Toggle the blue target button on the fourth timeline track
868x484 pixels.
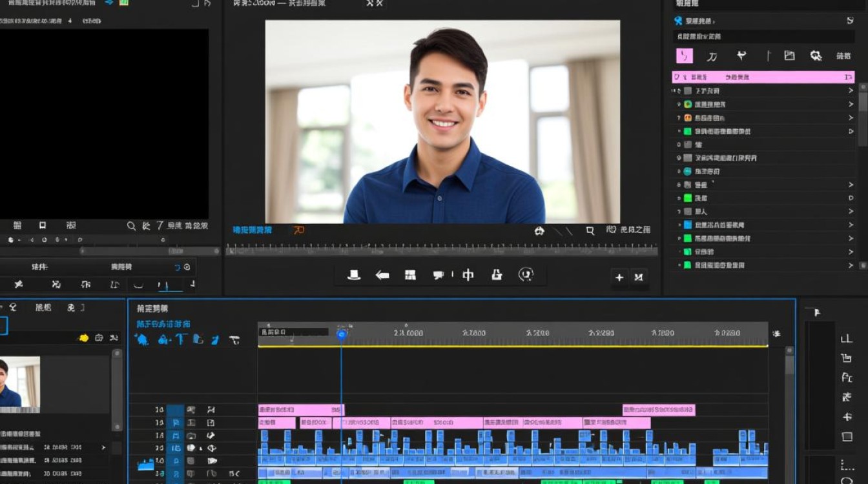[175, 449]
